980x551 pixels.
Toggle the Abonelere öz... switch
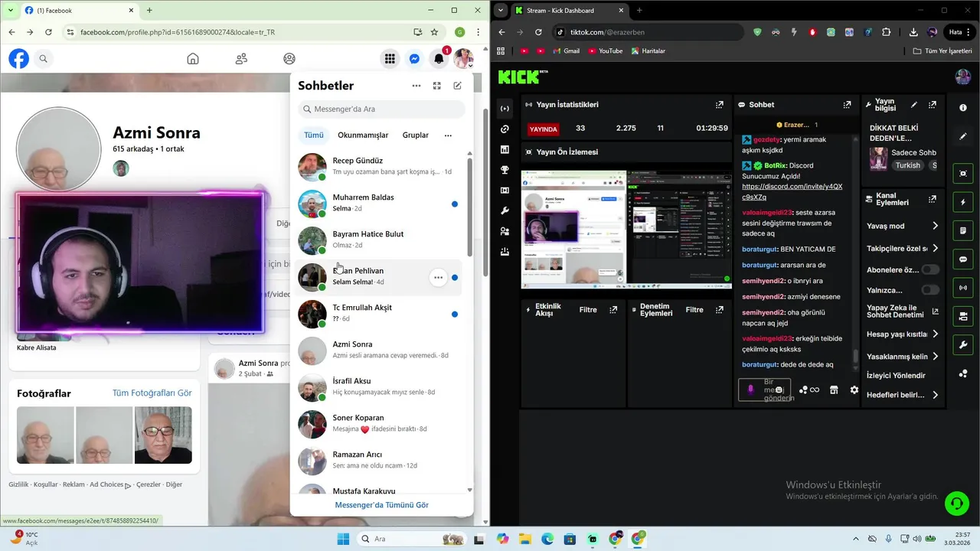[x=930, y=270]
